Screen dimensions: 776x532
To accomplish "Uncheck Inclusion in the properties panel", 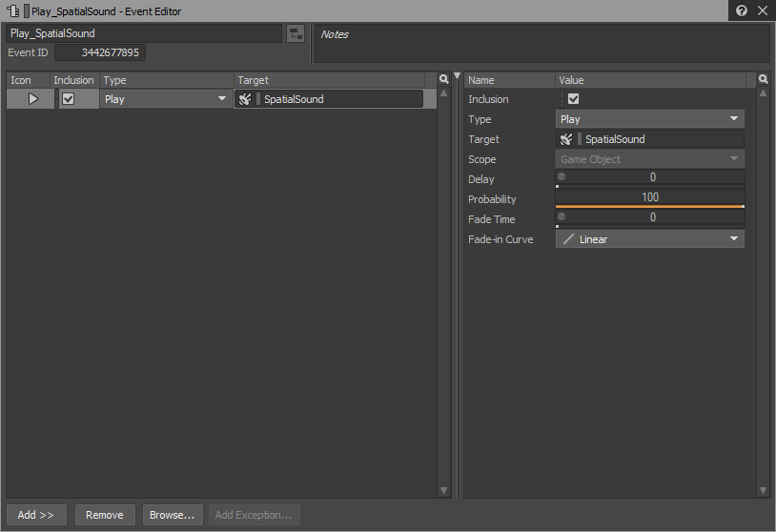I will (573, 99).
